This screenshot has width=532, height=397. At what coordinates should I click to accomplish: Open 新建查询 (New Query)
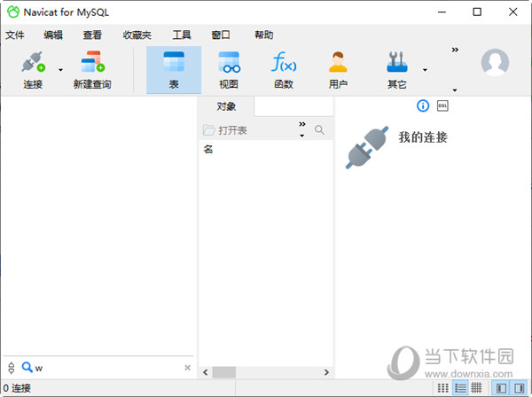pos(91,68)
